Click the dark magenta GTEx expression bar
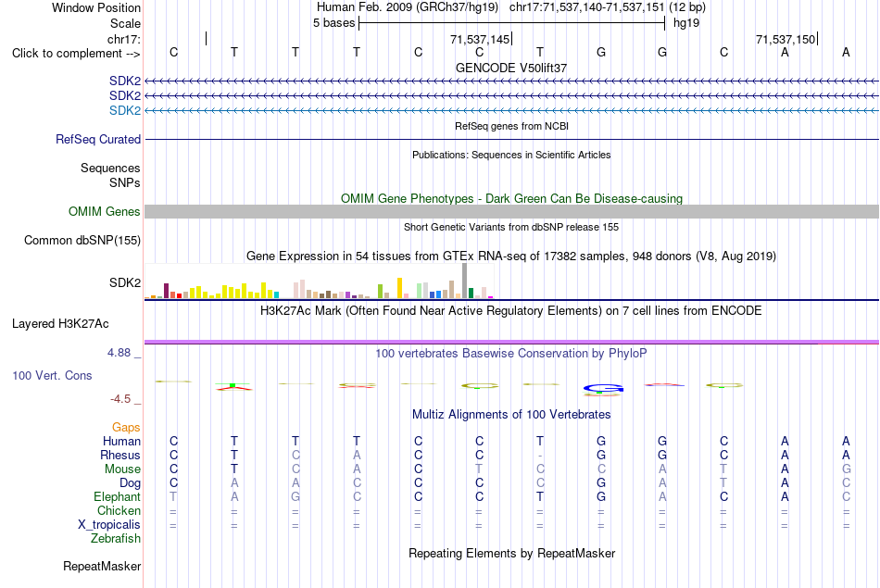Image resolution: width=880 pixels, height=588 pixels. pyautogui.click(x=166, y=291)
